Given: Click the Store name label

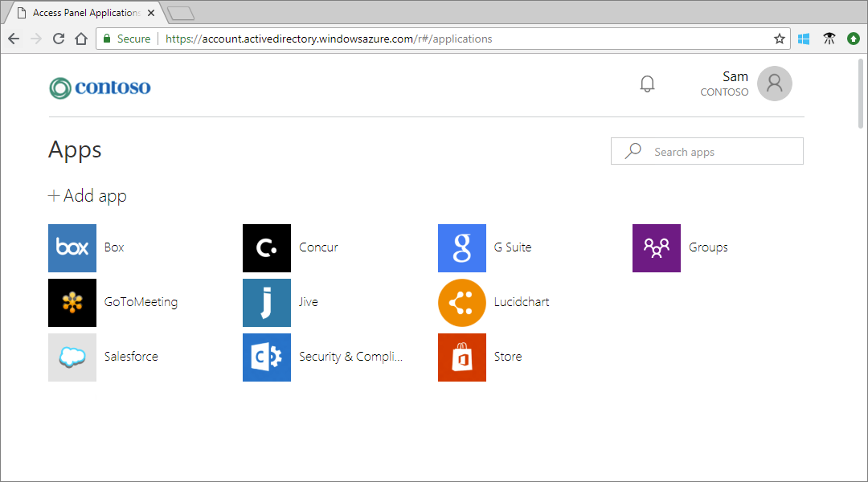Looking at the screenshot, I should point(508,357).
